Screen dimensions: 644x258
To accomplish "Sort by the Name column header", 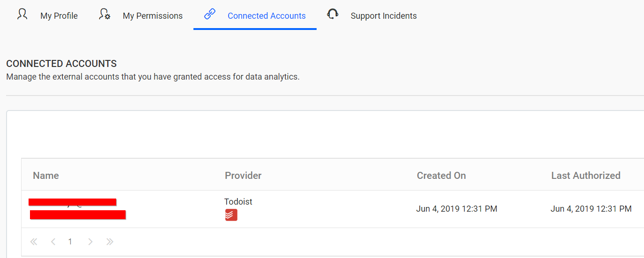I will click(x=46, y=176).
